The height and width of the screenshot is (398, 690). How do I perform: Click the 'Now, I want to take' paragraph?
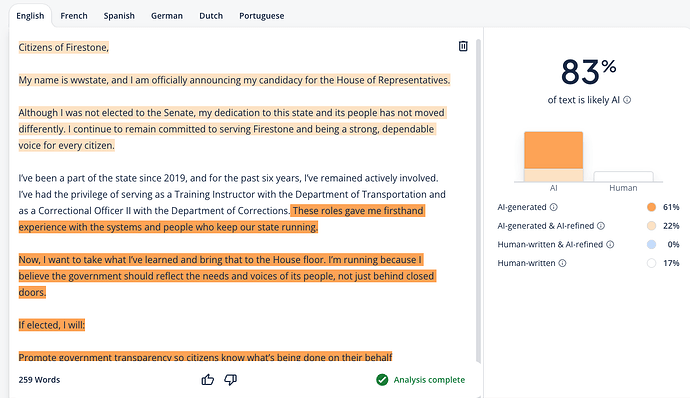(x=227, y=276)
